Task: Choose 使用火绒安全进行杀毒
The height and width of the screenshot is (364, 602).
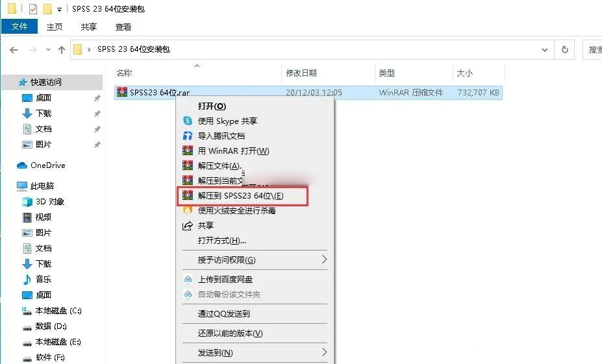Action: click(255, 211)
